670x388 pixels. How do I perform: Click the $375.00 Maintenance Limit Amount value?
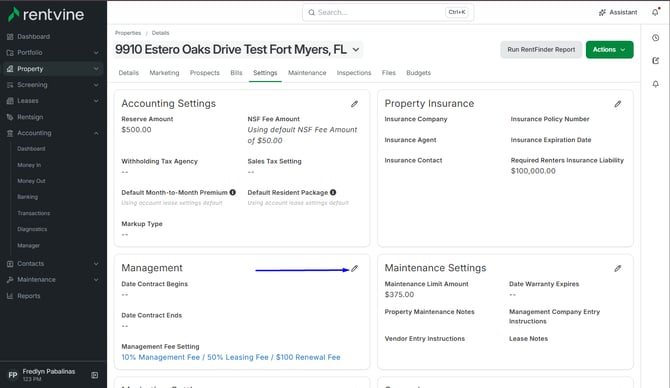(x=399, y=294)
